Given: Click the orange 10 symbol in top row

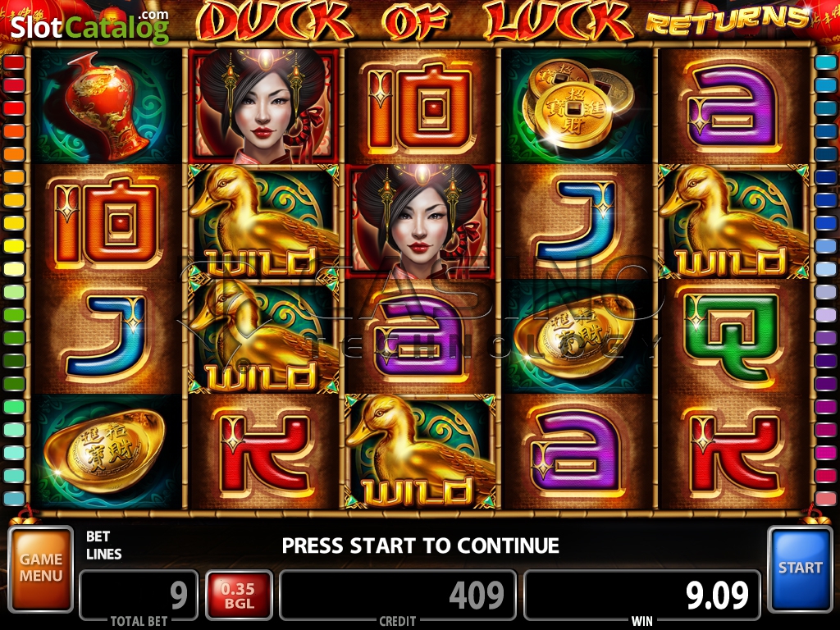Looking at the screenshot, I should click(421, 106).
